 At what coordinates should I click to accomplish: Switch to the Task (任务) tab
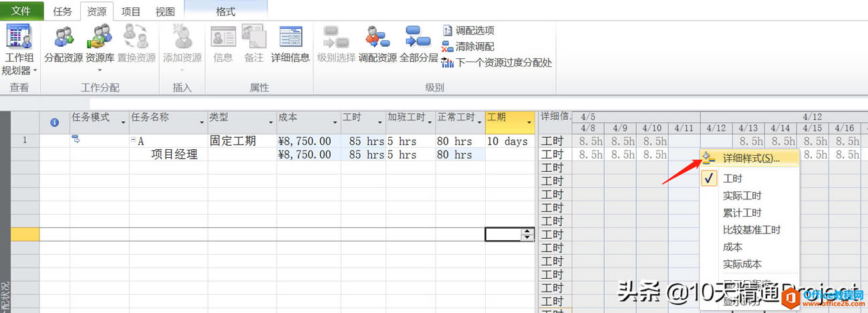(62, 11)
